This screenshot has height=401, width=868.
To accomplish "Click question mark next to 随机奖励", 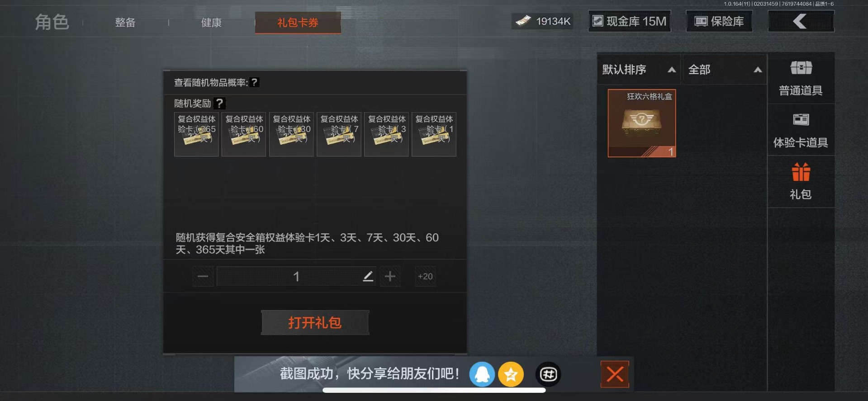I will click(x=219, y=104).
